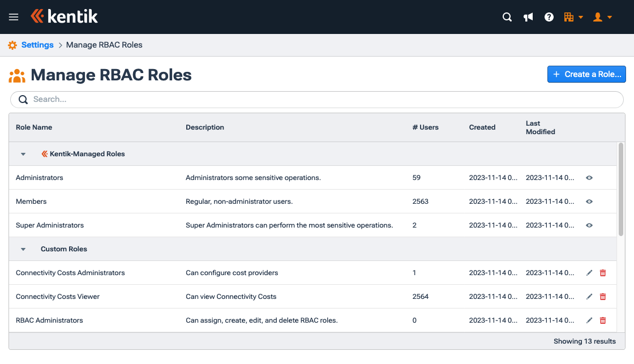Click the Manage RBAC Roles breadcrumb item
This screenshot has height=364, width=634.
(104, 45)
